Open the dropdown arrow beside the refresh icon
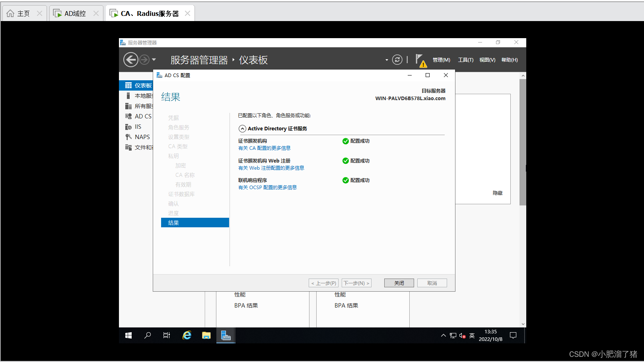 click(387, 60)
